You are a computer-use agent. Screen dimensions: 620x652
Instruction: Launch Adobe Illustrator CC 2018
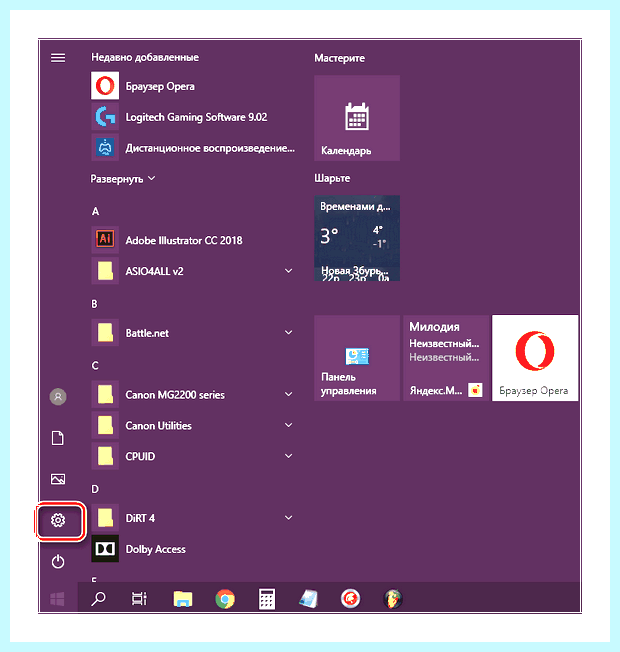click(193, 240)
